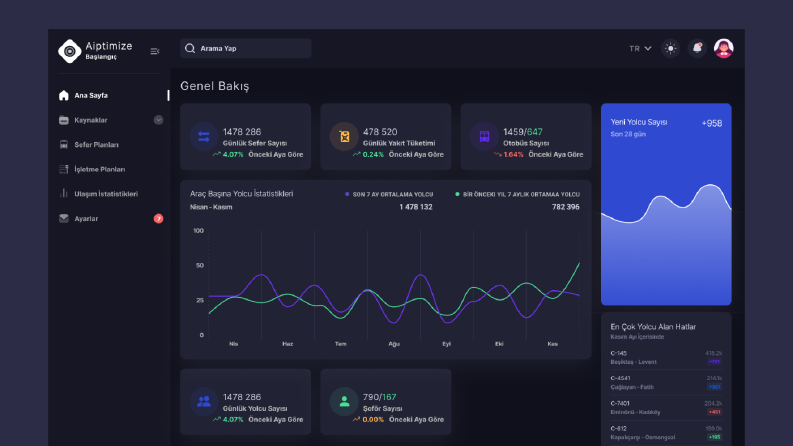
Task: Click the 790/167 Şoför Sayısı value
Action: pos(379,397)
